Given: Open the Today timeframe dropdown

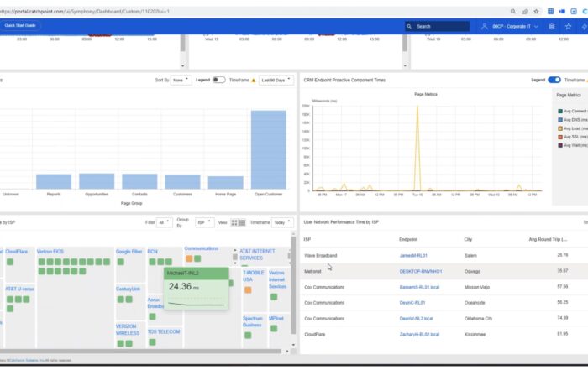Looking at the screenshot, I should coord(282,222).
